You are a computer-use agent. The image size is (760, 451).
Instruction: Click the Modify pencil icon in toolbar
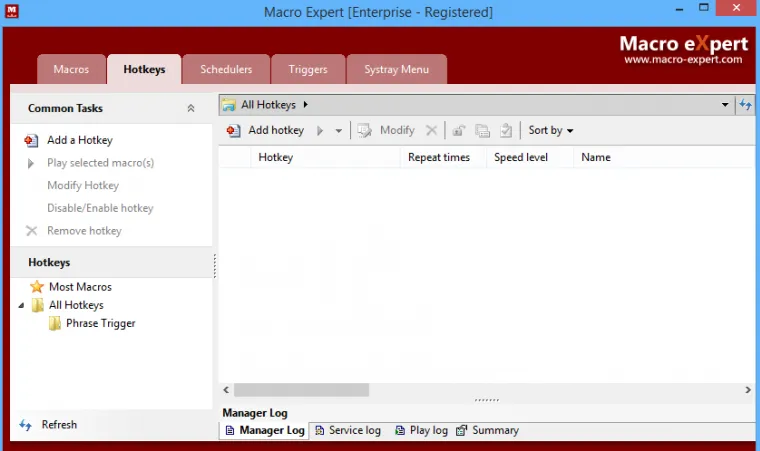coord(364,130)
